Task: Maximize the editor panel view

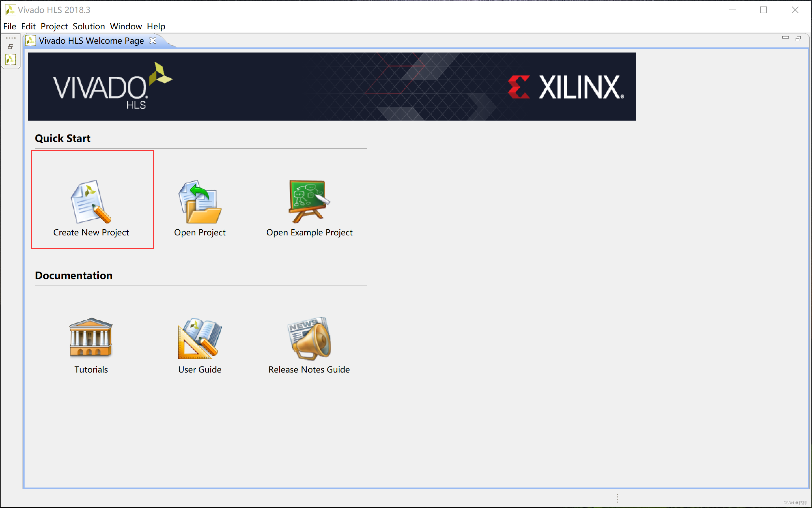Action: point(798,39)
